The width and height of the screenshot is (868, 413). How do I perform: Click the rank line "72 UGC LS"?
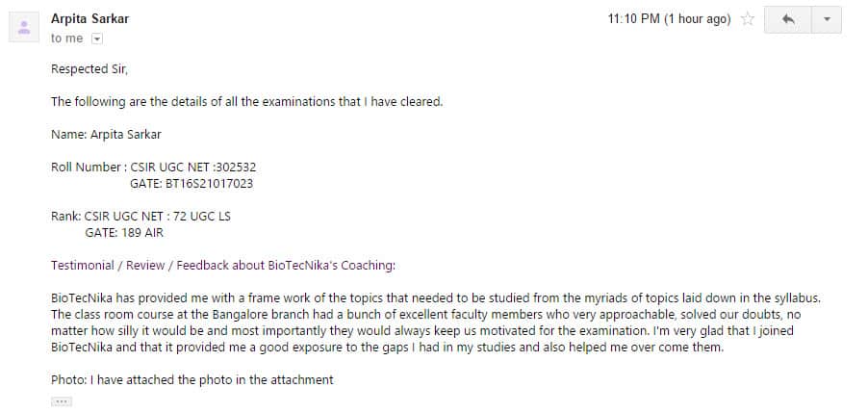tap(202, 217)
